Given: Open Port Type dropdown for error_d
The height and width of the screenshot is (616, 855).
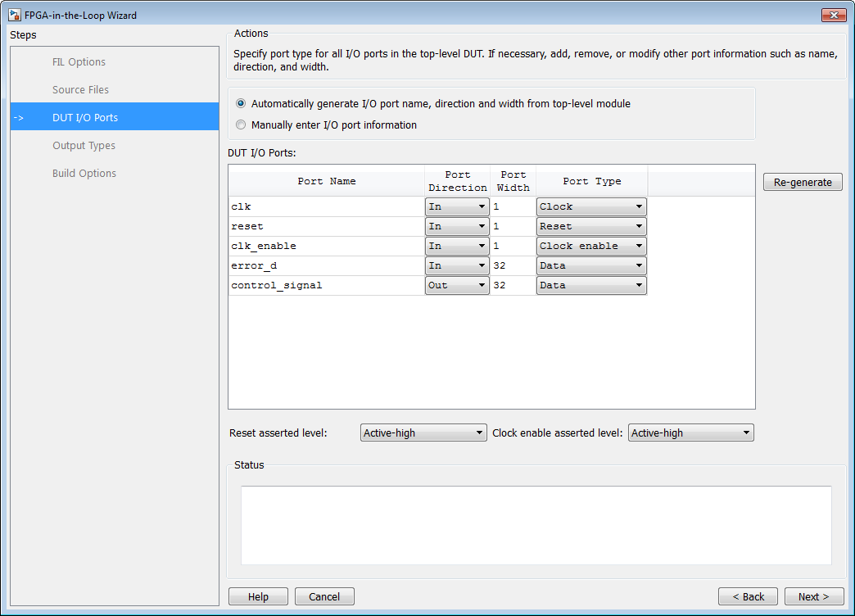Looking at the screenshot, I should pyautogui.click(x=591, y=266).
